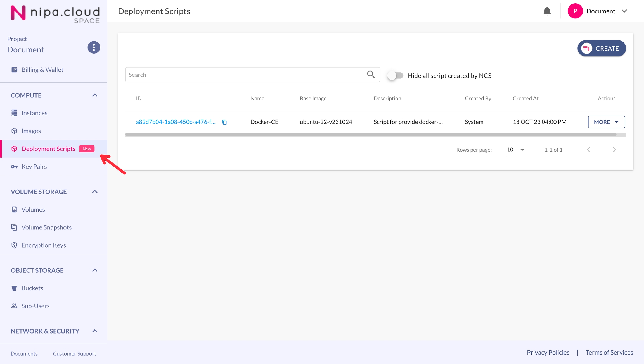Open the a82d7b04 script ID link
Viewport: 644px width, 364px height.
pyautogui.click(x=176, y=122)
